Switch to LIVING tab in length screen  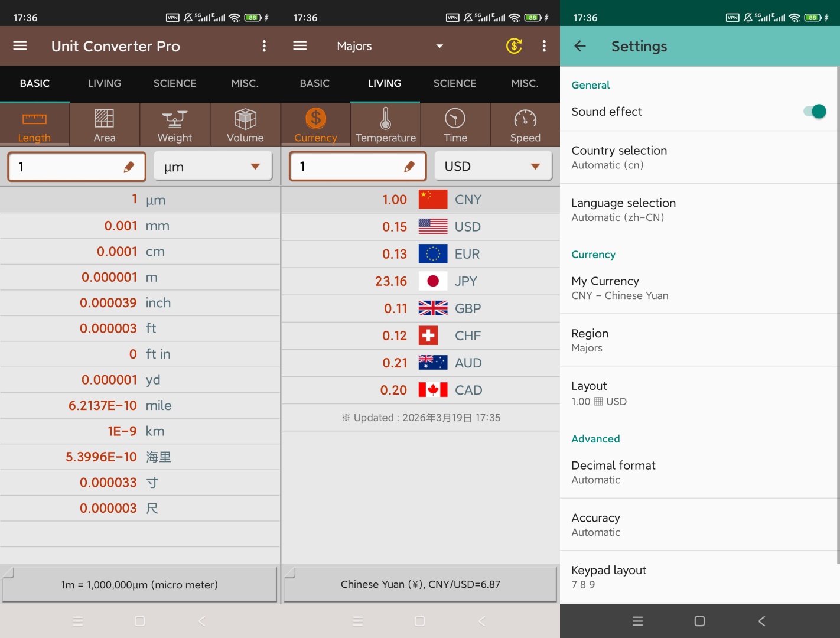(x=105, y=83)
